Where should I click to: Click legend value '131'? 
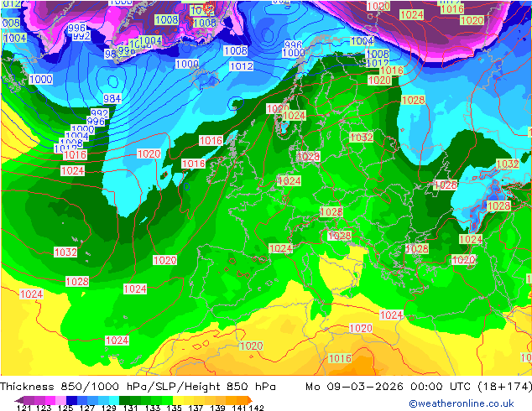[131, 408]
